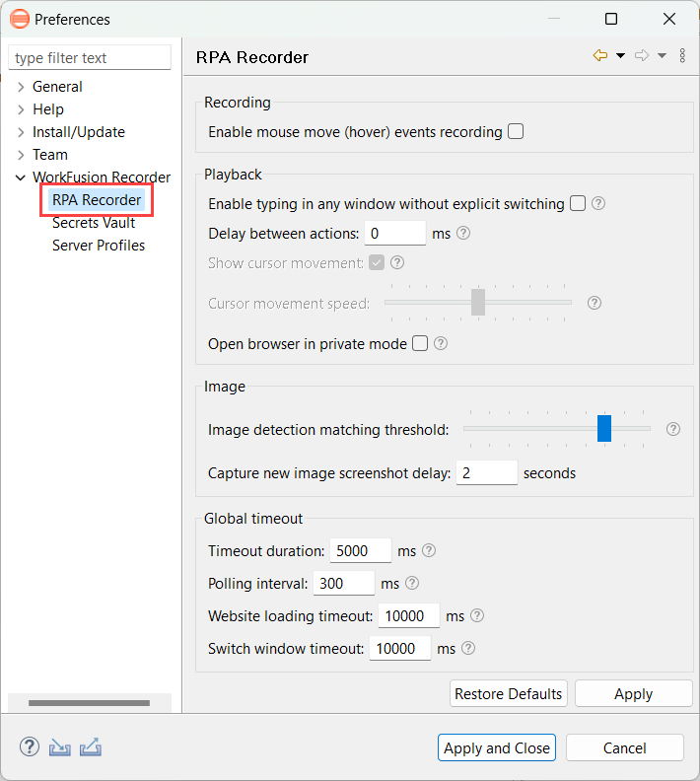Click the Switch window timeout field
Viewport: 700px width, 781px height.
(x=399, y=648)
